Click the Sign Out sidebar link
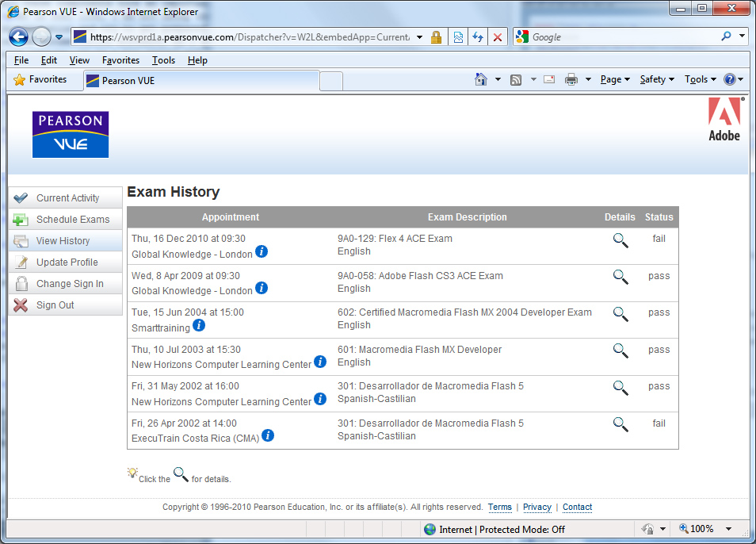The width and height of the screenshot is (756, 544). click(x=55, y=305)
